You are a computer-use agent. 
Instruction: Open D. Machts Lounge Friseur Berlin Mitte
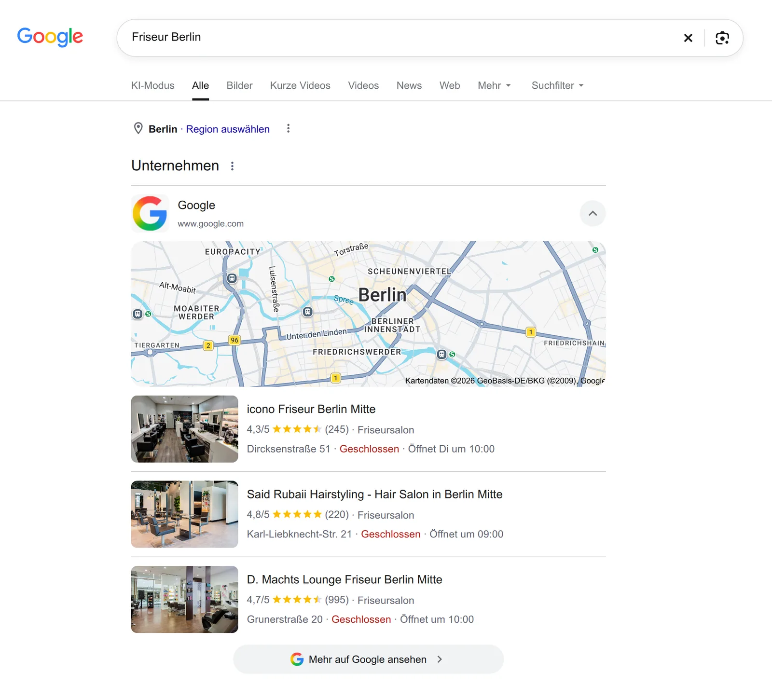pos(345,579)
